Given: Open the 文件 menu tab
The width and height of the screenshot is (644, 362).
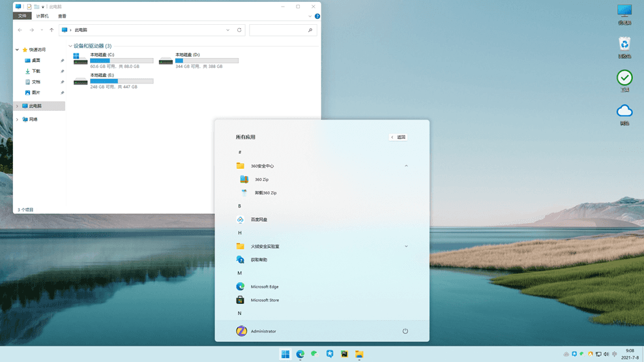Looking at the screenshot, I should tap(22, 16).
